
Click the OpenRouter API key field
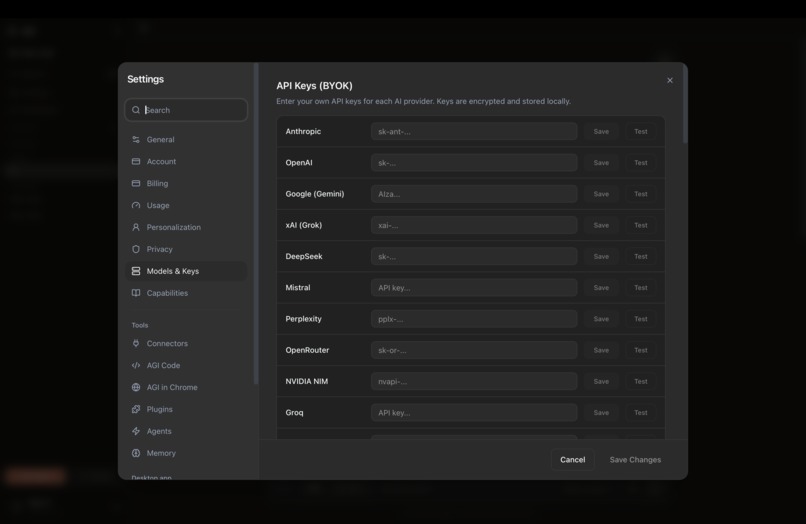[474, 350]
